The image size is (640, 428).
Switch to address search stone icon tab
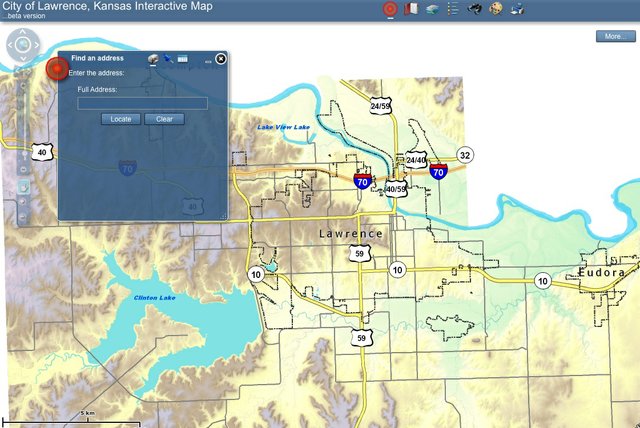pos(153,59)
